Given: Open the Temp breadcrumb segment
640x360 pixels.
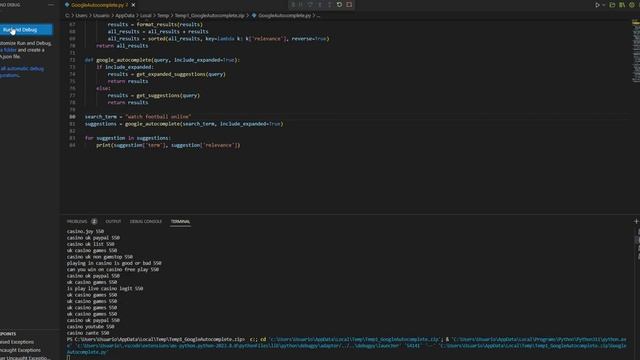Looking at the screenshot, I should click(163, 16).
